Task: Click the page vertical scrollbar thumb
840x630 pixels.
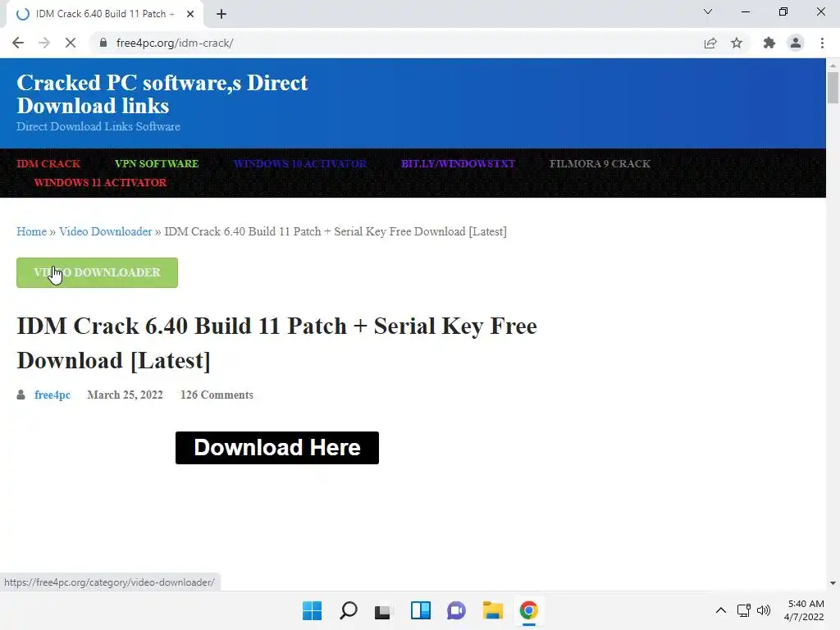Action: point(833,87)
